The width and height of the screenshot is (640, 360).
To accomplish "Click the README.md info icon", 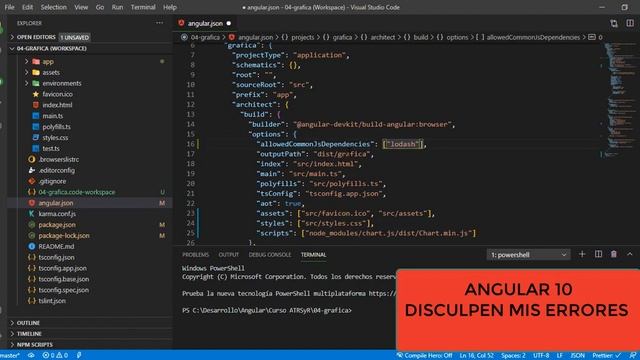I will [x=31, y=246].
